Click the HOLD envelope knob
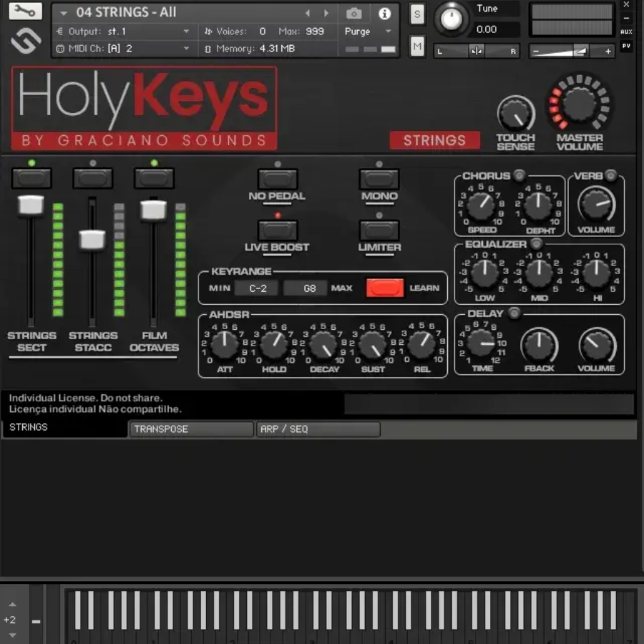 click(274, 345)
